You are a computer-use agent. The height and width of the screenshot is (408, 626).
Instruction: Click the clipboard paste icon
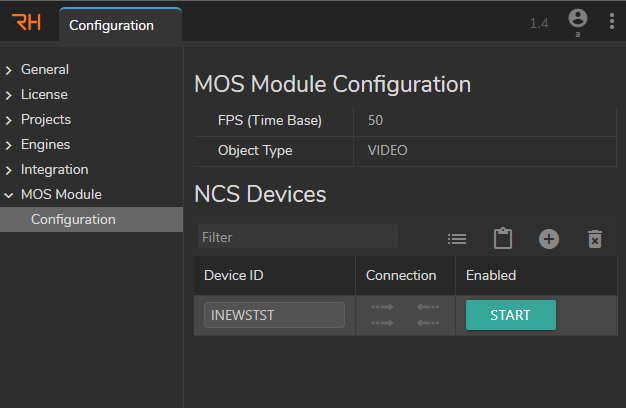(x=503, y=239)
